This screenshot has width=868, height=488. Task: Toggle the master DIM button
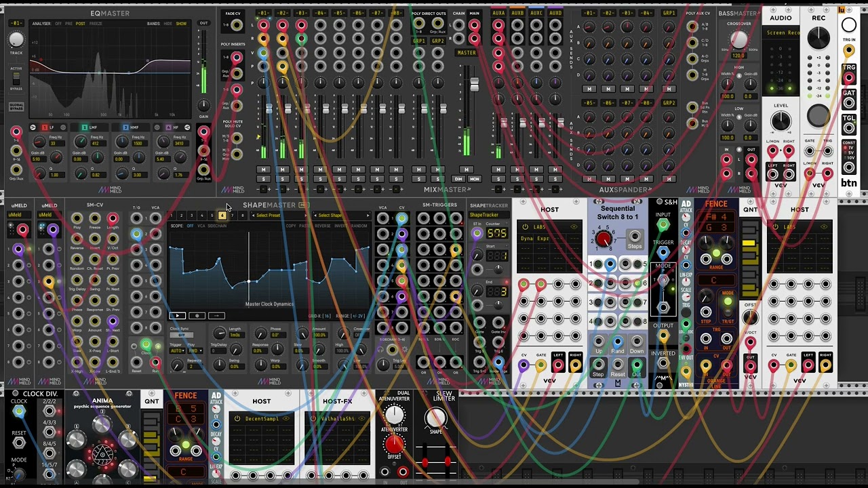[x=459, y=179]
